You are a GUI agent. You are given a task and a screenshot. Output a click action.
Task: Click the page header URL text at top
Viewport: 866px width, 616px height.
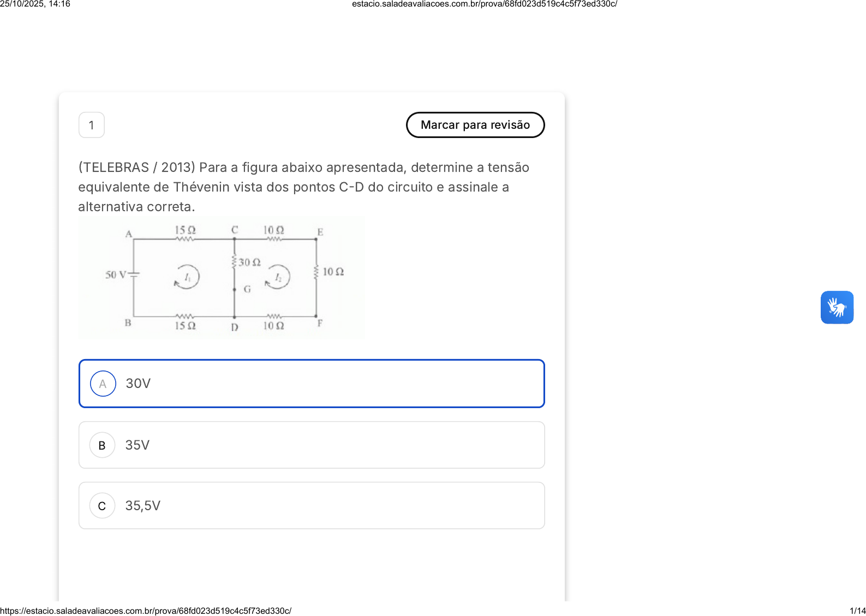pos(484,4)
